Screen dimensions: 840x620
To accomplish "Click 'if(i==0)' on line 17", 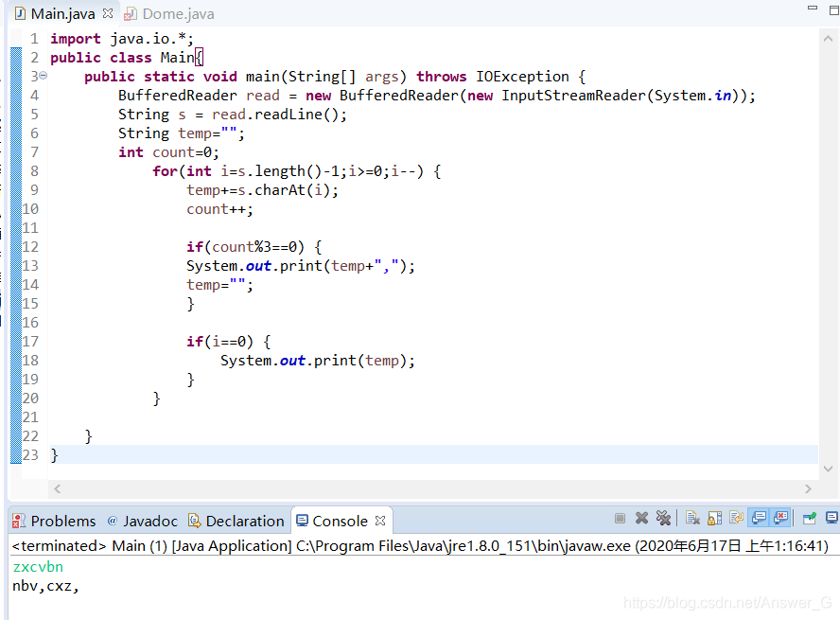I will (219, 342).
